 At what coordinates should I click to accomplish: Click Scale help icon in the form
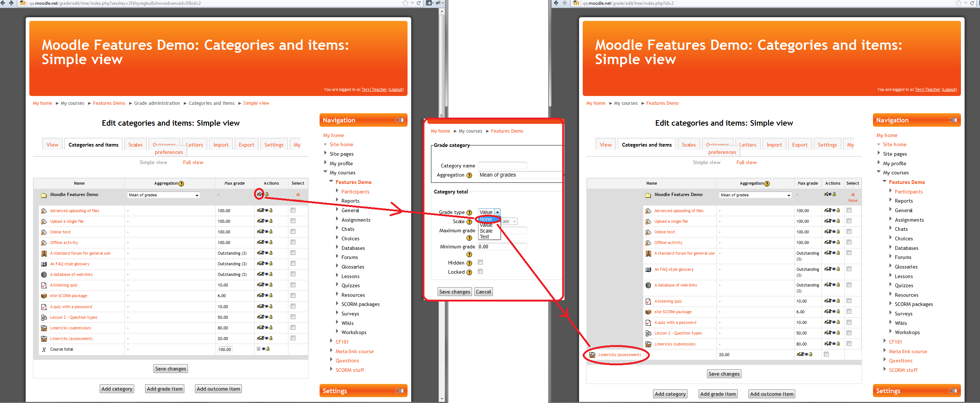[469, 222]
